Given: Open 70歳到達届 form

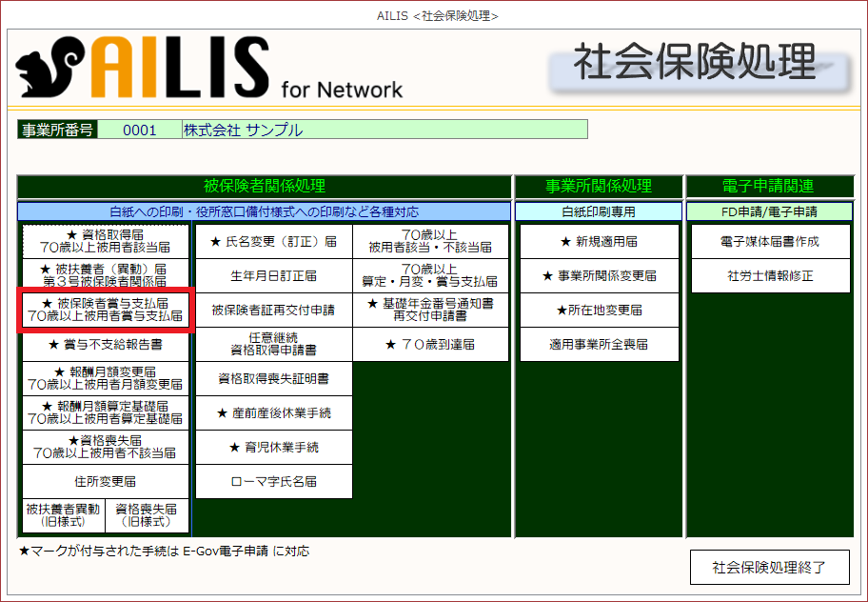Looking at the screenshot, I should click(x=430, y=345).
